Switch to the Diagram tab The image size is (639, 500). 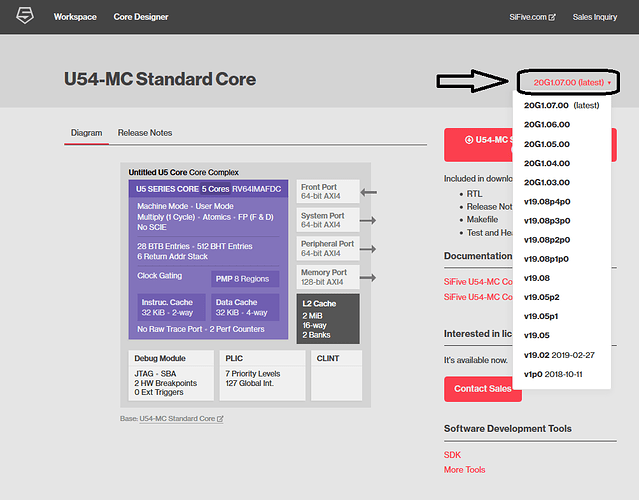[x=86, y=133]
